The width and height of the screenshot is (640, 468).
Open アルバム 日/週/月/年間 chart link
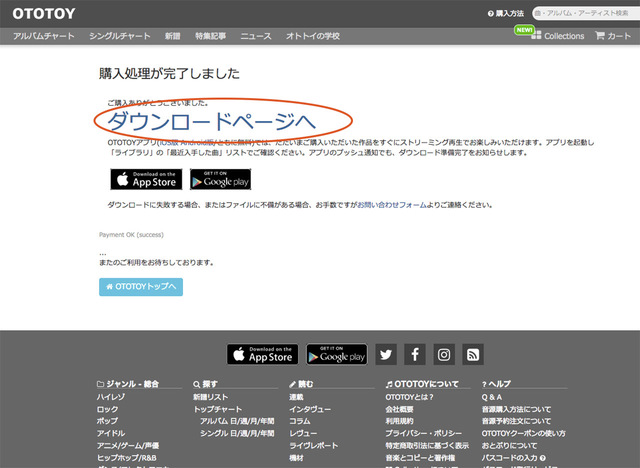(x=237, y=421)
